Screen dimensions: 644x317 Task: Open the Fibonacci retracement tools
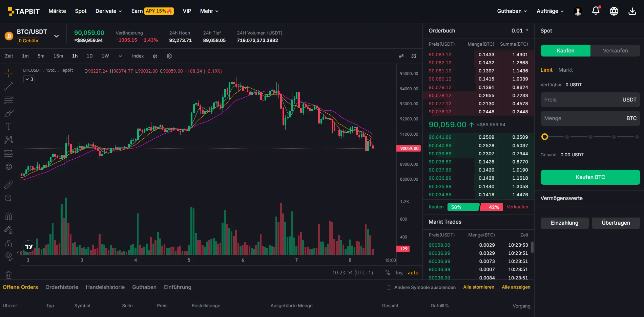click(x=9, y=99)
